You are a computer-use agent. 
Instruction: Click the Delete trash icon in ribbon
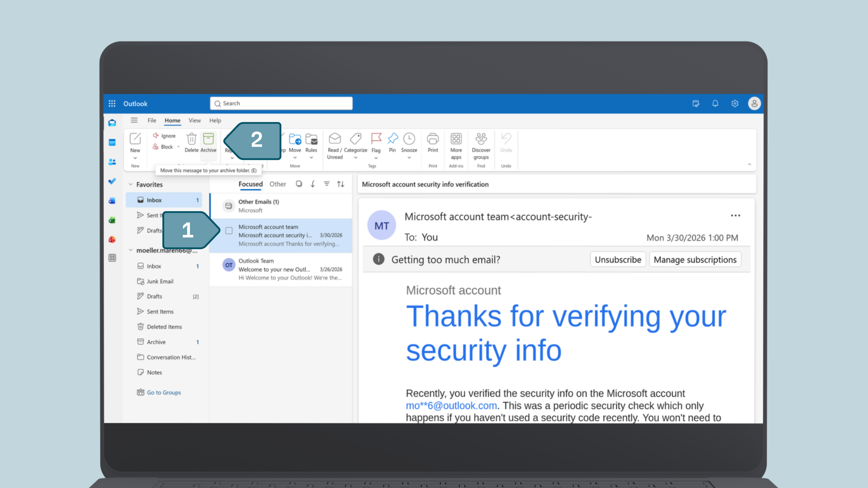[191, 139]
